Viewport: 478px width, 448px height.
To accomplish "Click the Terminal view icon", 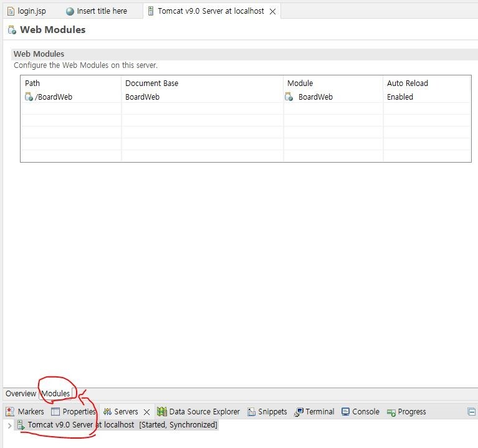I will (x=299, y=412).
